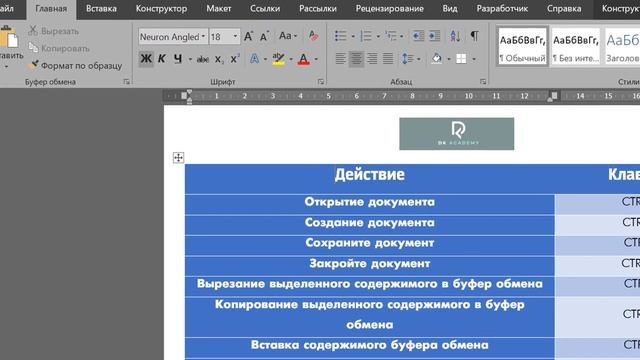640x360 pixels.
Task: Click the Создание документа table cell
Action: (369, 225)
